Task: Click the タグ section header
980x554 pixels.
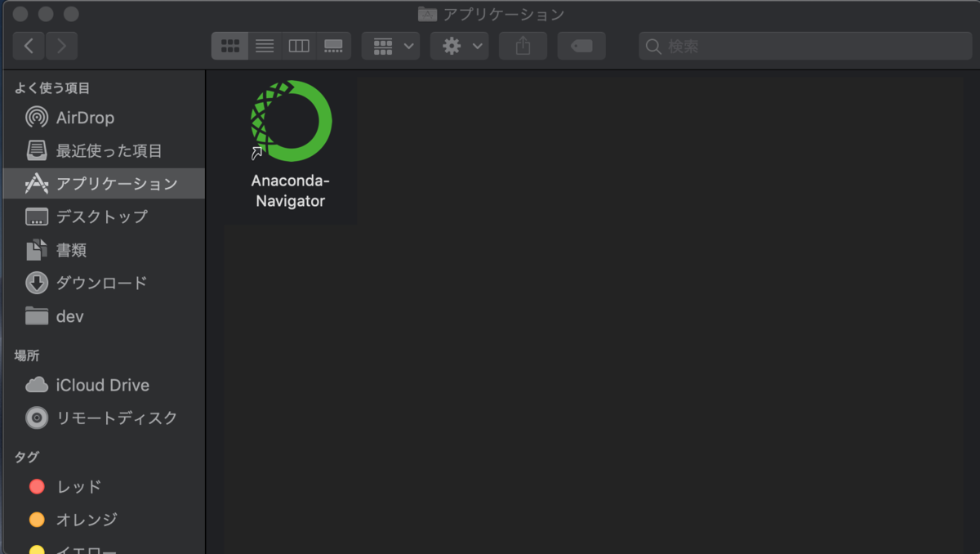Action: 27,457
